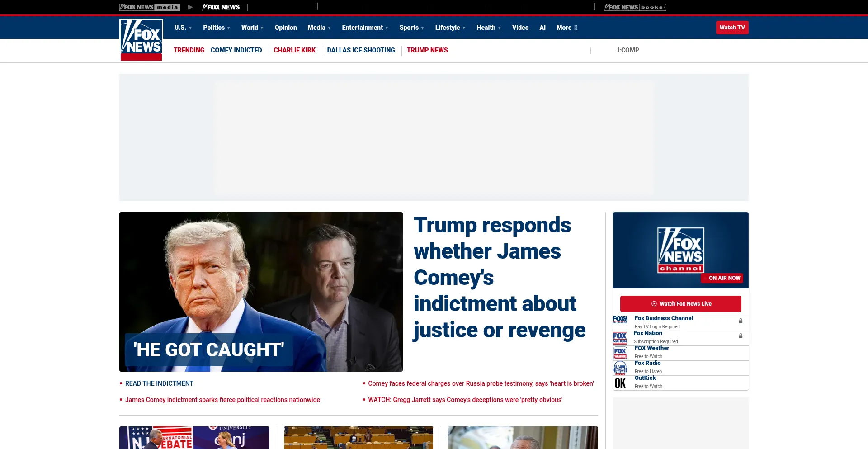Click the FOX Weather logo icon

620,353
